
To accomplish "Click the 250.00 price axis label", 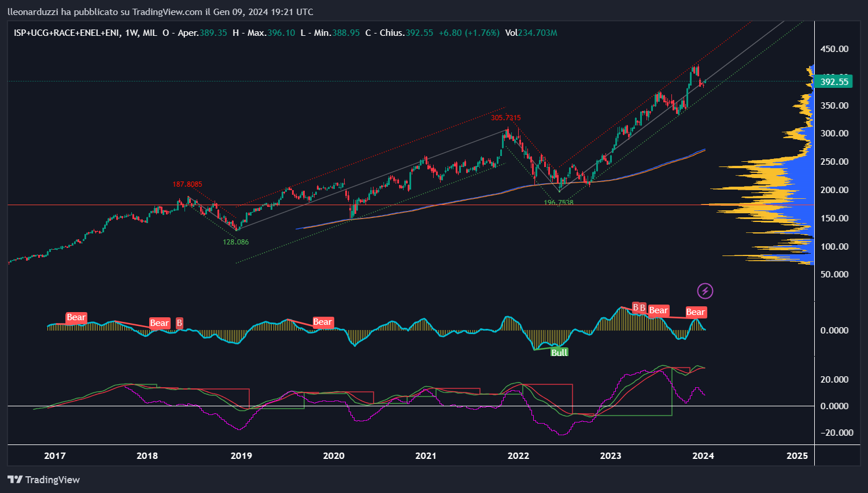I will 834,162.
